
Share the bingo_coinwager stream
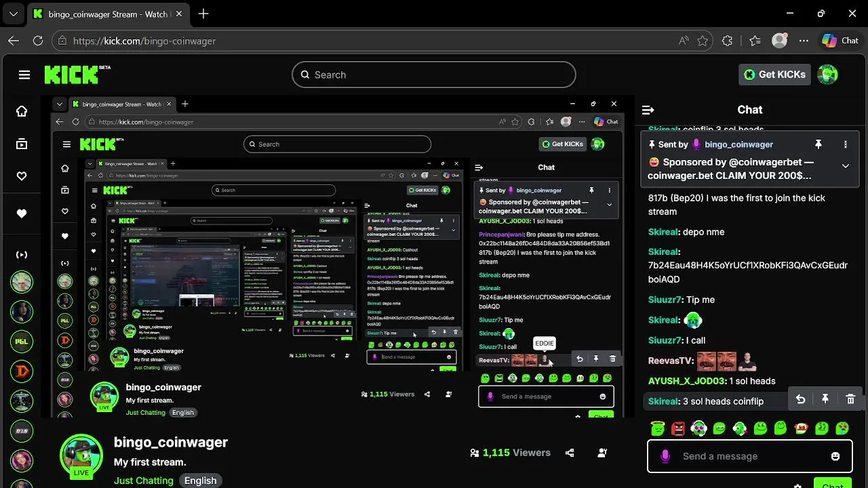coord(570,453)
